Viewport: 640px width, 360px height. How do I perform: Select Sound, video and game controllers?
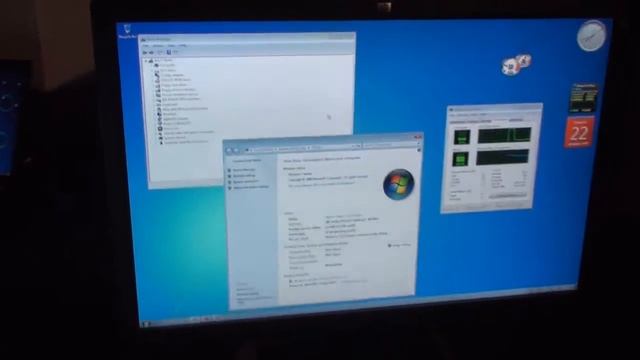186,132
